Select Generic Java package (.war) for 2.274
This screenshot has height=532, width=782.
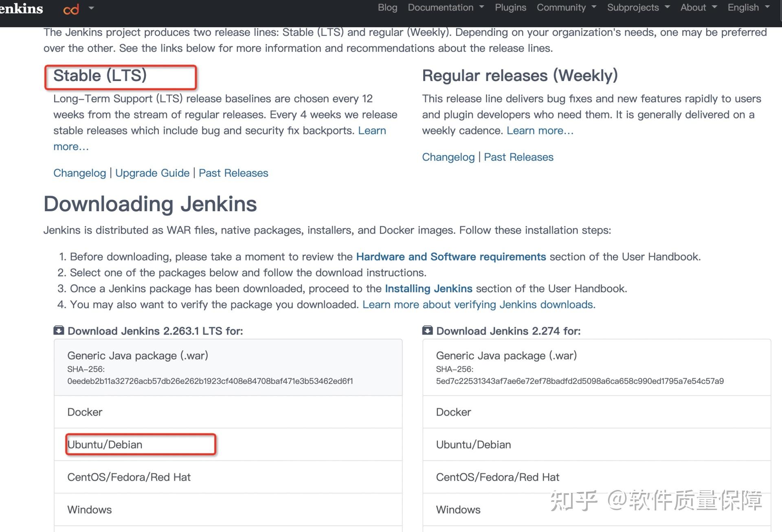[597, 368]
